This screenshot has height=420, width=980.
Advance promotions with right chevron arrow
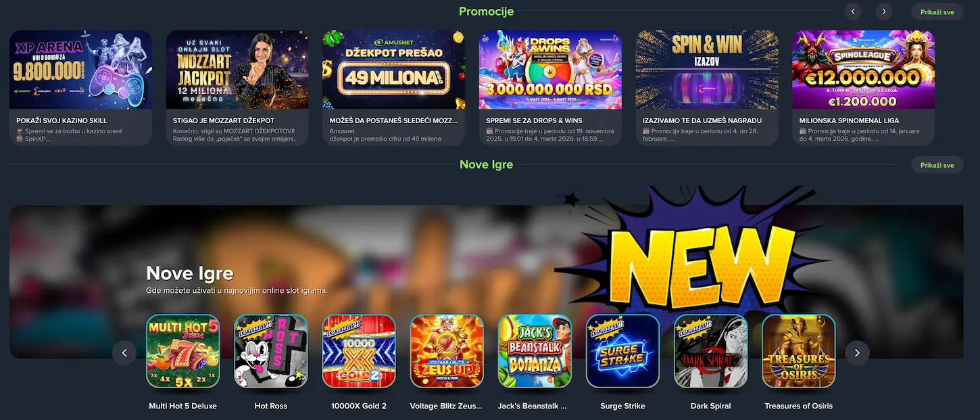tap(884, 11)
